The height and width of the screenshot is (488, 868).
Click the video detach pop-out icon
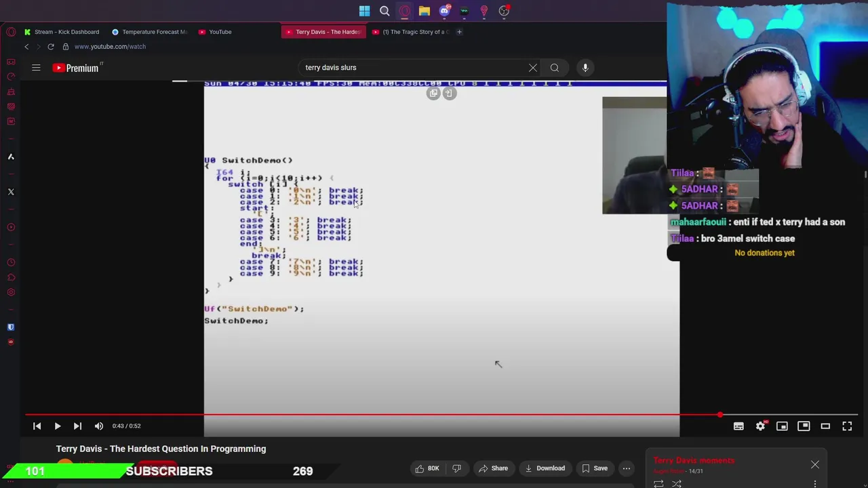click(x=433, y=94)
